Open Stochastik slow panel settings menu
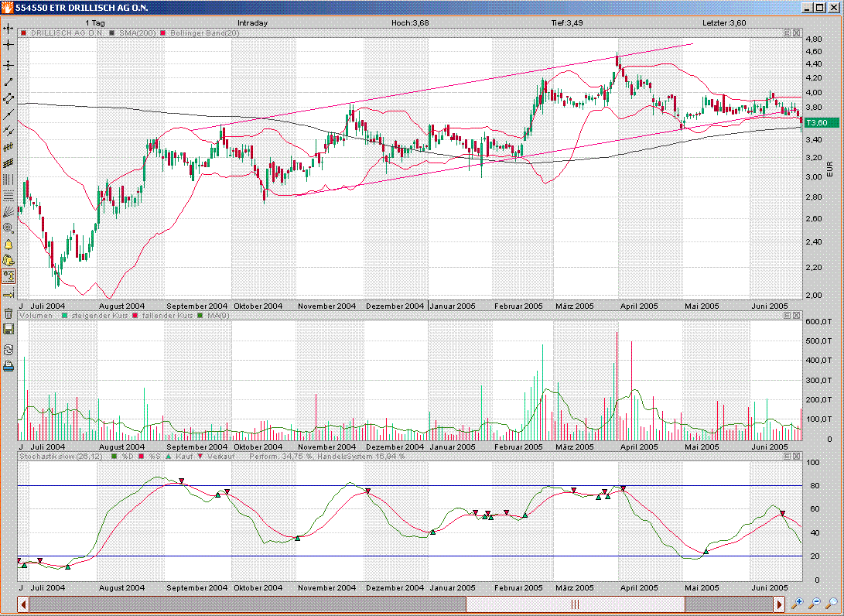The image size is (844, 616). (787, 457)
